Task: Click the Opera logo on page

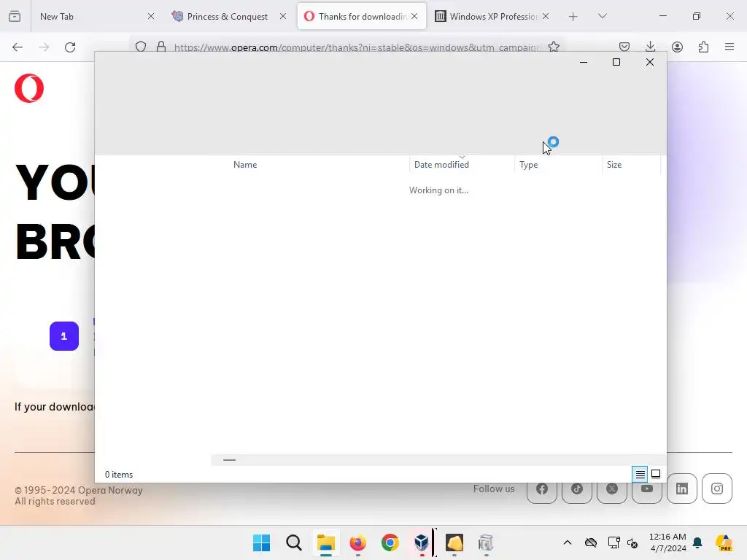Action: coord(29,88)
